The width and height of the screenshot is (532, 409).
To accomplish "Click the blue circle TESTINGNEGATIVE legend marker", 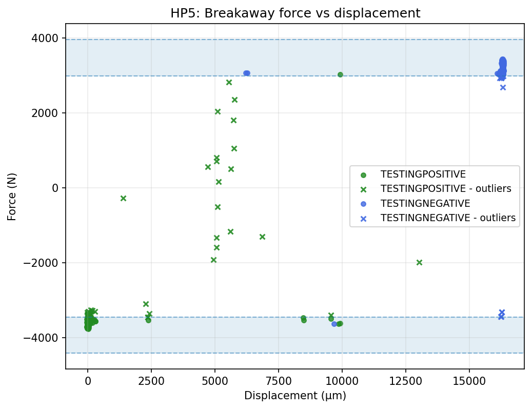I will point(363,203).
